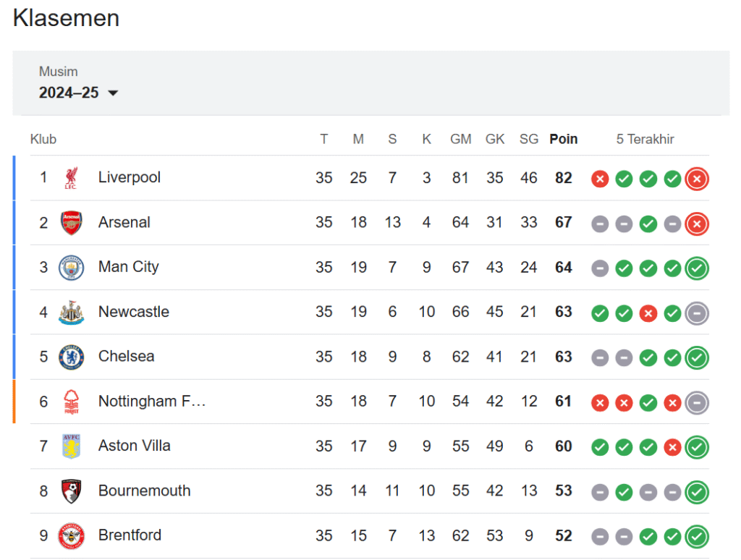
Task: Click the dropdown arrow beside 2024–25
Action: (x=113, y=93)
